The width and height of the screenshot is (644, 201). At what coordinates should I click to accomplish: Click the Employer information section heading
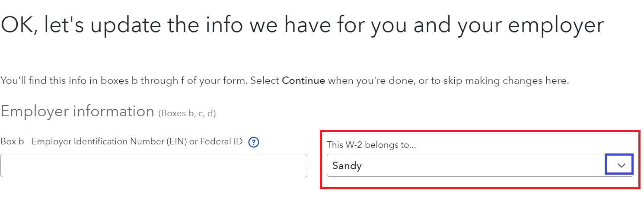click(77, 112)
